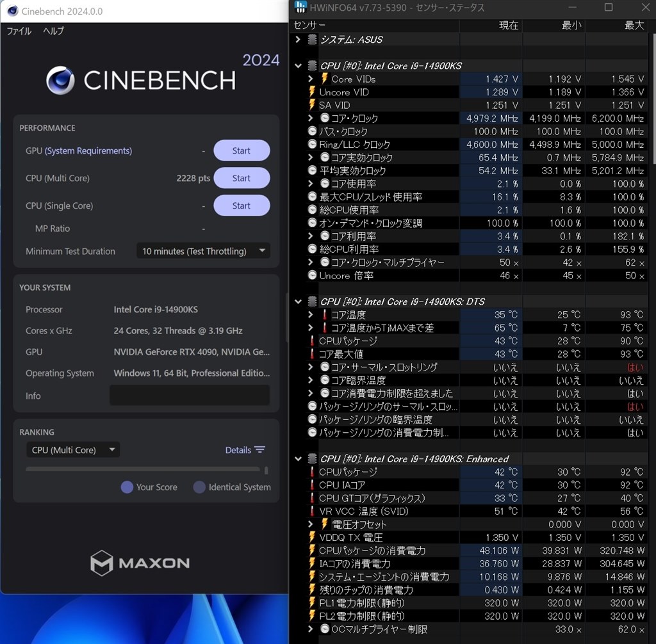Toggle the Your Score legend indicator

tap(126, 487)
